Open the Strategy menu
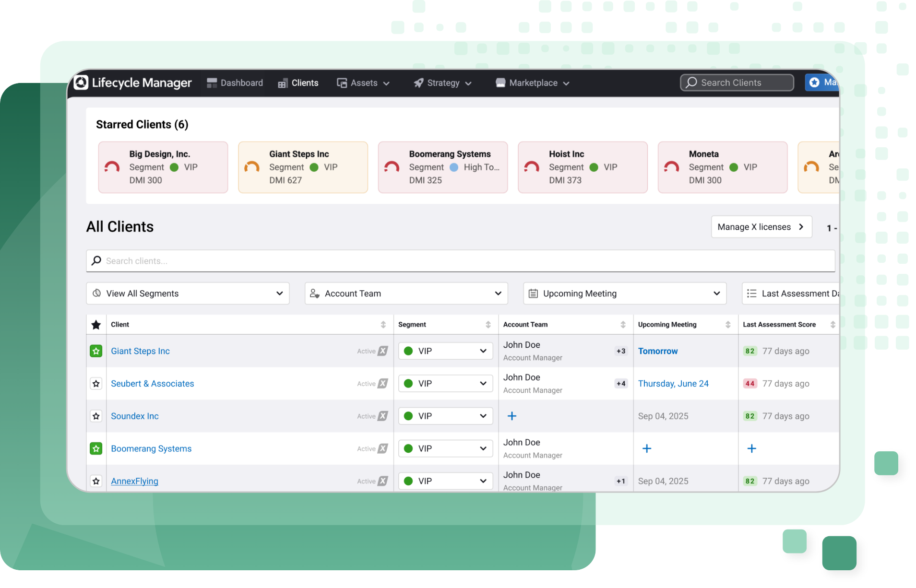 click(443, 83)
